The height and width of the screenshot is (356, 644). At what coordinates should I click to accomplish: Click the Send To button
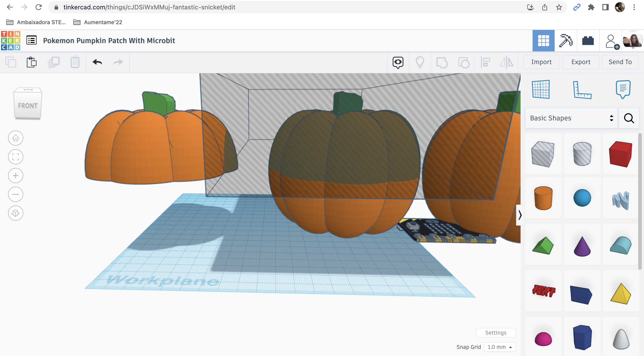click(620, 62)
